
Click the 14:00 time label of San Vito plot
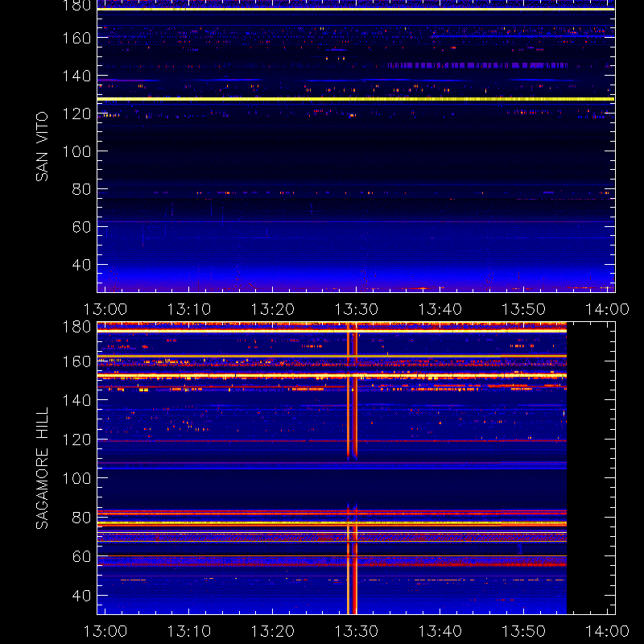(x=607, y=309)
